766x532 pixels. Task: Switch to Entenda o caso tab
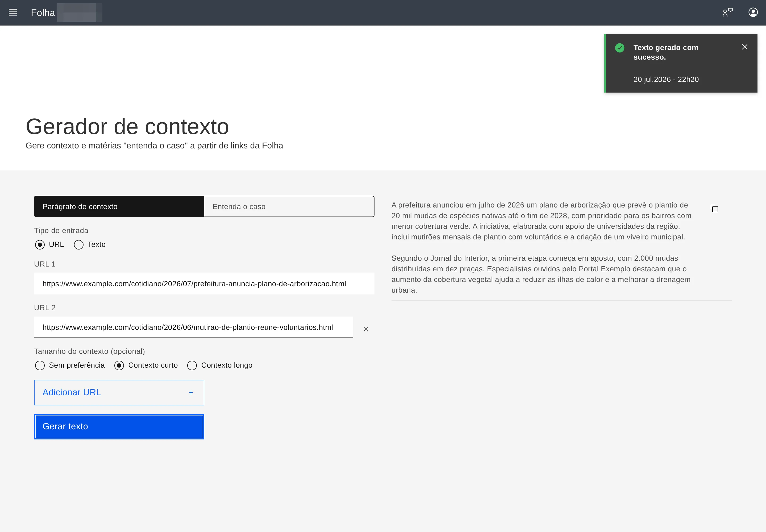pyautogui.click(x=289, y=206)
